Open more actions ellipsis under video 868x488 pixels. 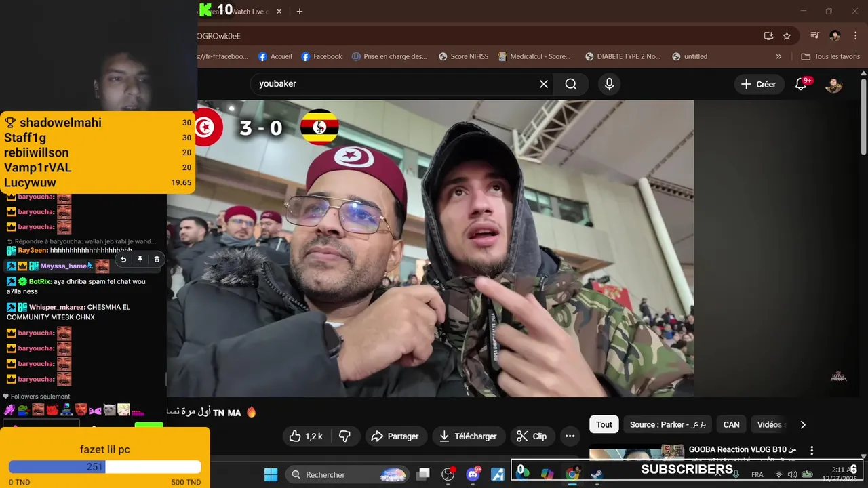tap(570, 436)
